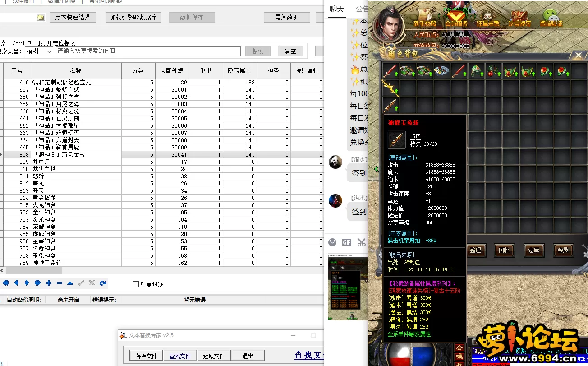Sort by 隐藏属性 column header
This screenshot has height=366, width=588.
(239, 71)
